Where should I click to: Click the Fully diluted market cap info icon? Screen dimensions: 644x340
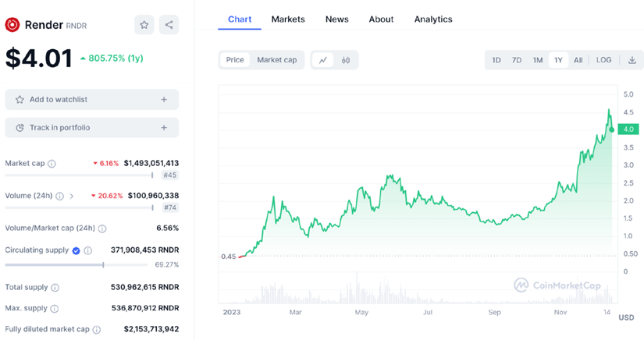[x=97, y=330]
